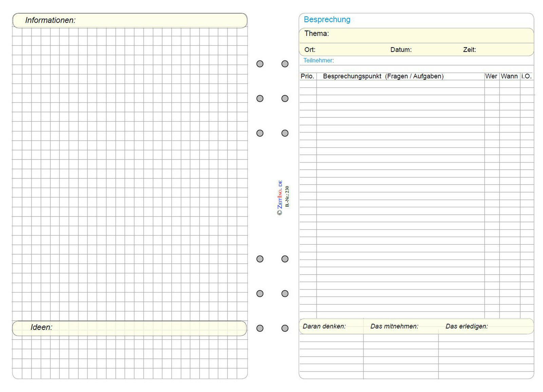The image size is (543, 392).
Task: Click the "Informationen:" header label
Action: pyautogui.click(x=50, y=20)
